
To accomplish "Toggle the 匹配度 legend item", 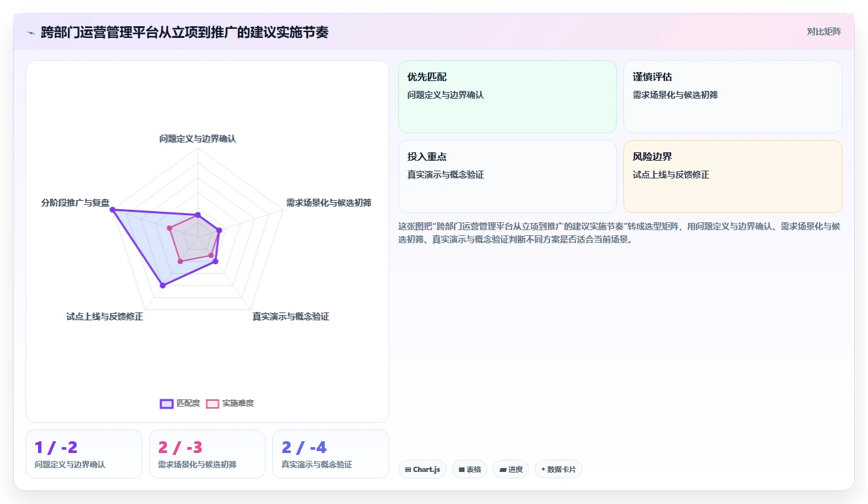I will coord(180,403).
